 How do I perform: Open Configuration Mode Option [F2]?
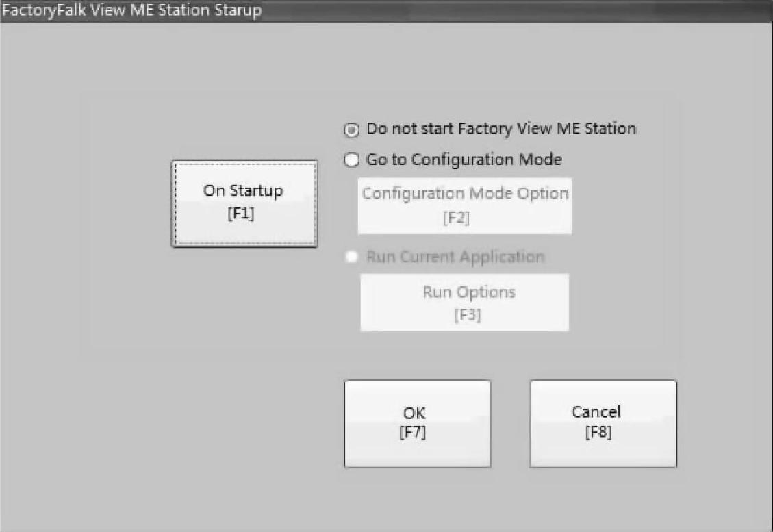465,205
